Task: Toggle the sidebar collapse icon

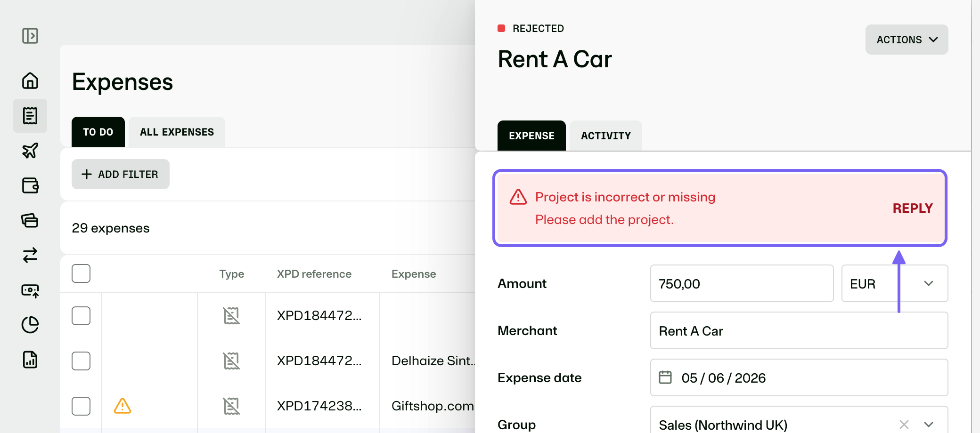Action: pyautogui.click(x=30, y=36)
